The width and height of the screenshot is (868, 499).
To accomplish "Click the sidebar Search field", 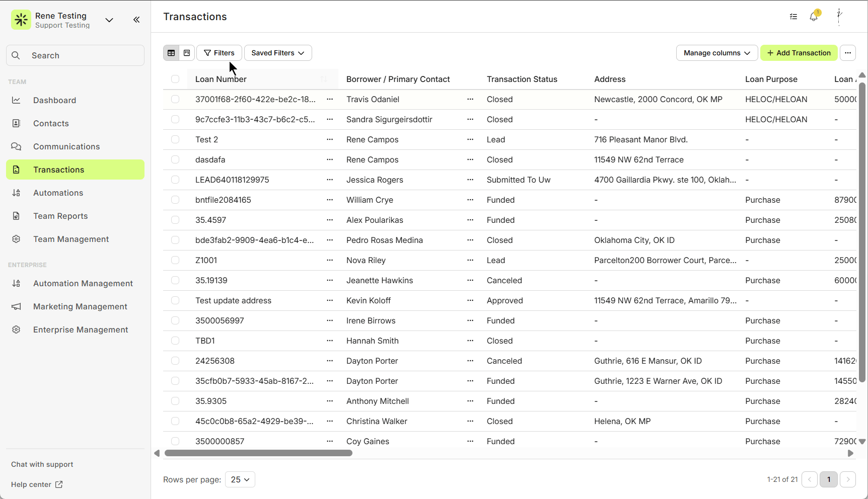I will (76, 55).
